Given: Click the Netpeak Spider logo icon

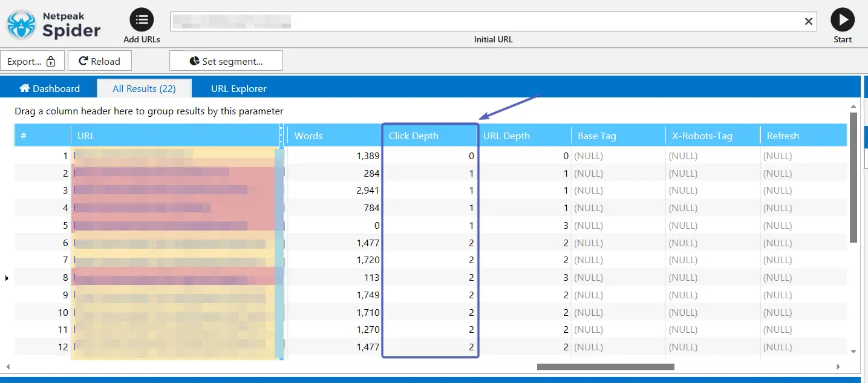Looking at the screenshot, I should point(21,24).
